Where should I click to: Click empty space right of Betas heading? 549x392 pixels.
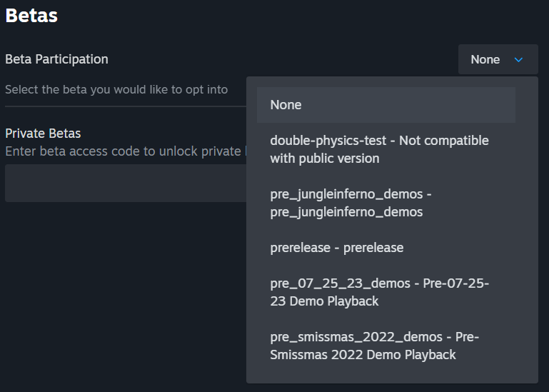[286, 15]
